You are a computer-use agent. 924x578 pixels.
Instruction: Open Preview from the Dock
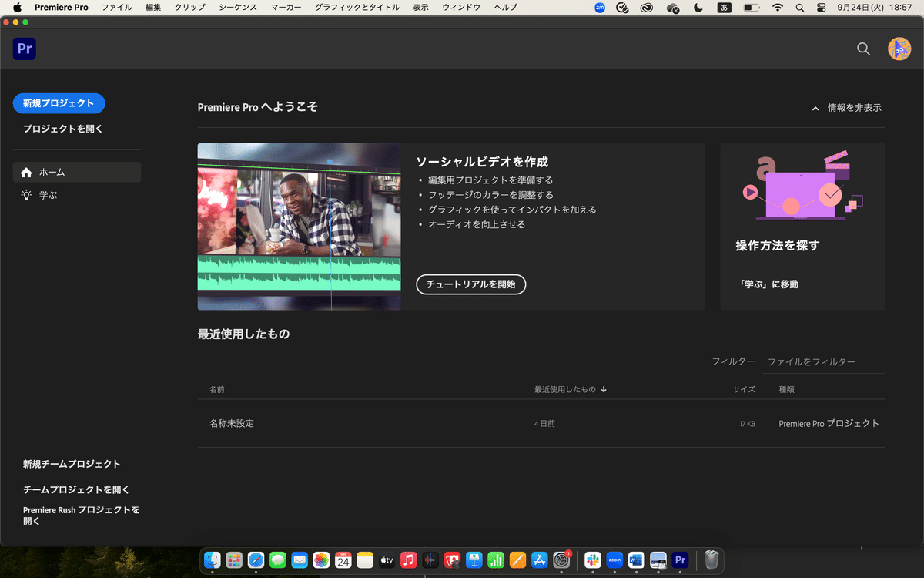(x=658, y=560)
